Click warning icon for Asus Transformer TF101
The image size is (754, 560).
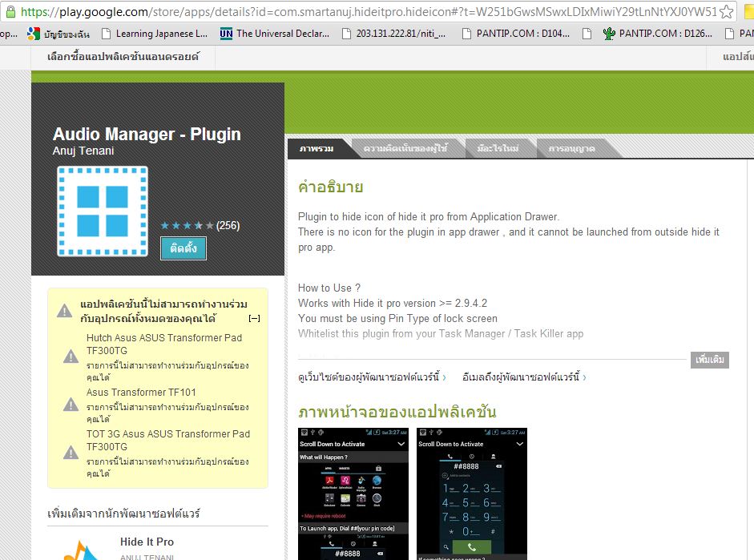(x=71, y=405)
